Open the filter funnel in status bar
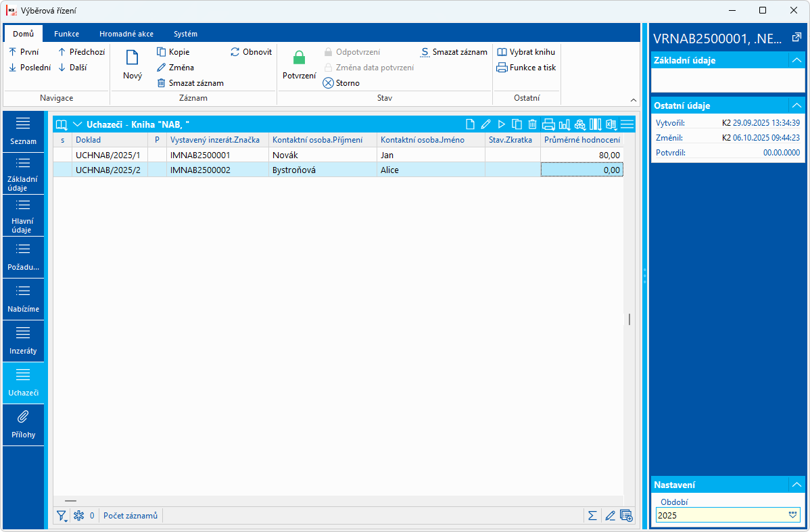The width and height of the screenshot is (810, 532). pyautogui.click(x=62, y=515)
